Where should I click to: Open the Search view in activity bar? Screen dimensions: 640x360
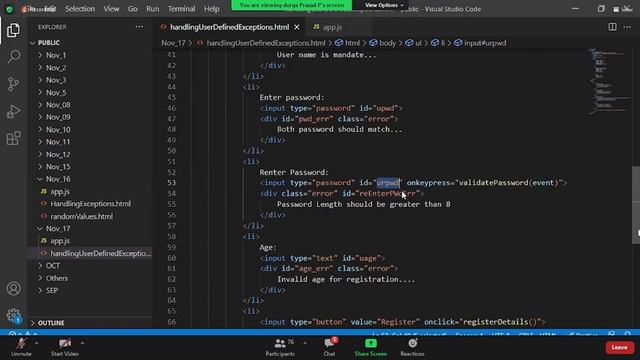click(x=13, y=57)
